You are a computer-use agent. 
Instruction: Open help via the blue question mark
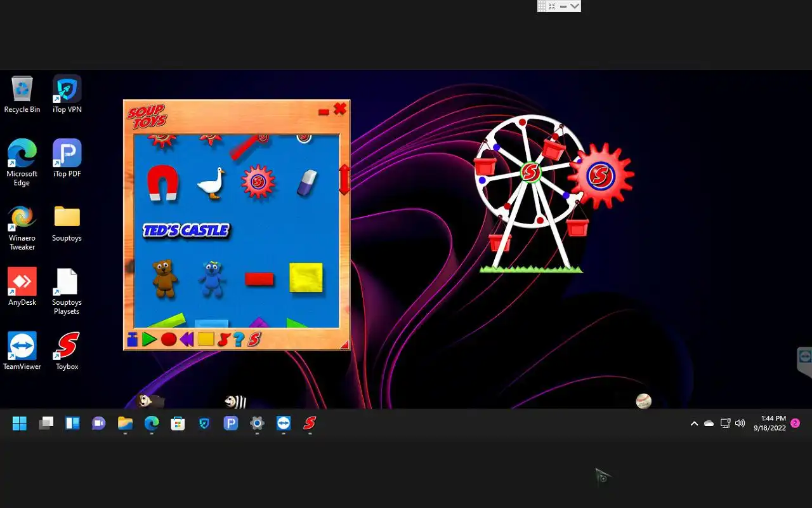pyautogui.click(x=239, y=340)
